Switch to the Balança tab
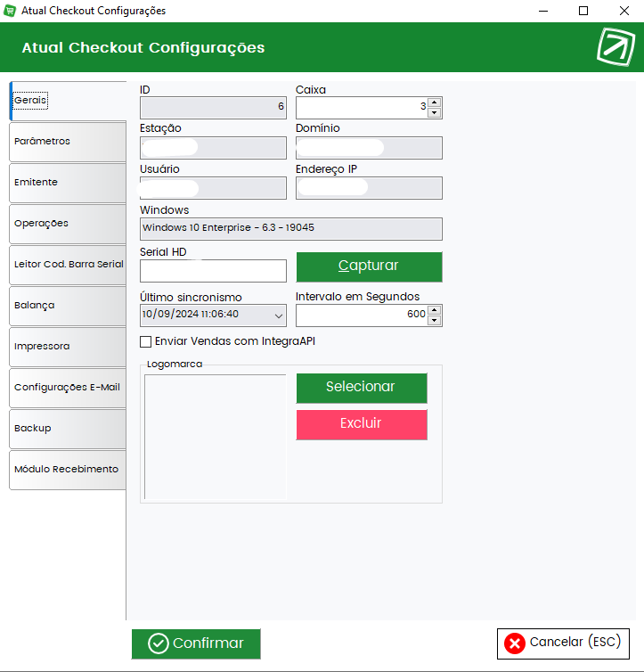The width and height of the screenshot is (644, 672). pos(68,306)
